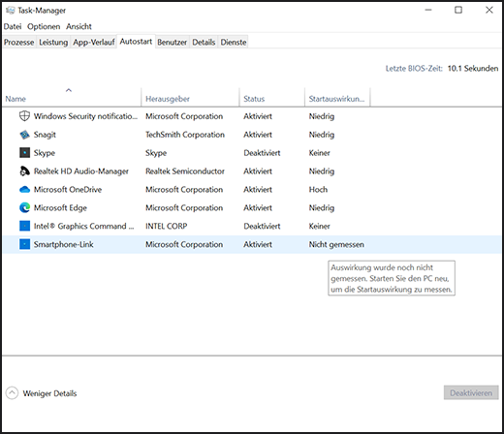Select the Microsoft Edge entry name
504x434 pixels.
coord(60,208)
